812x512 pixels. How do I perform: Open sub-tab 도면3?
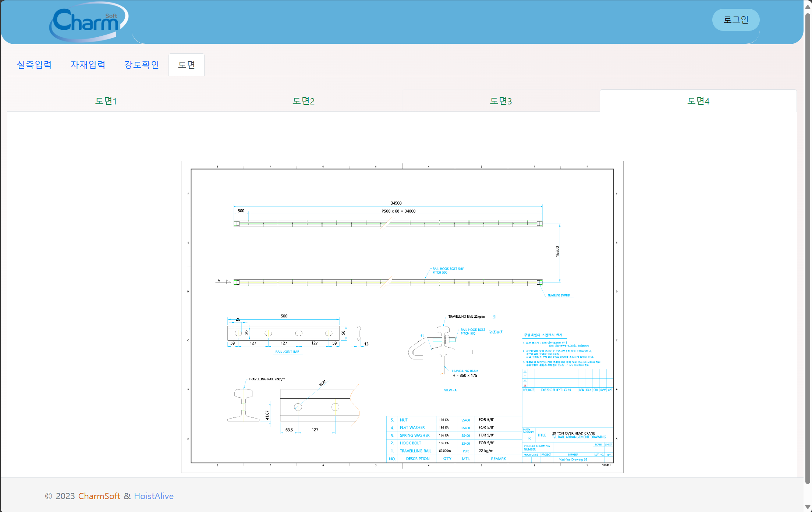501,101
